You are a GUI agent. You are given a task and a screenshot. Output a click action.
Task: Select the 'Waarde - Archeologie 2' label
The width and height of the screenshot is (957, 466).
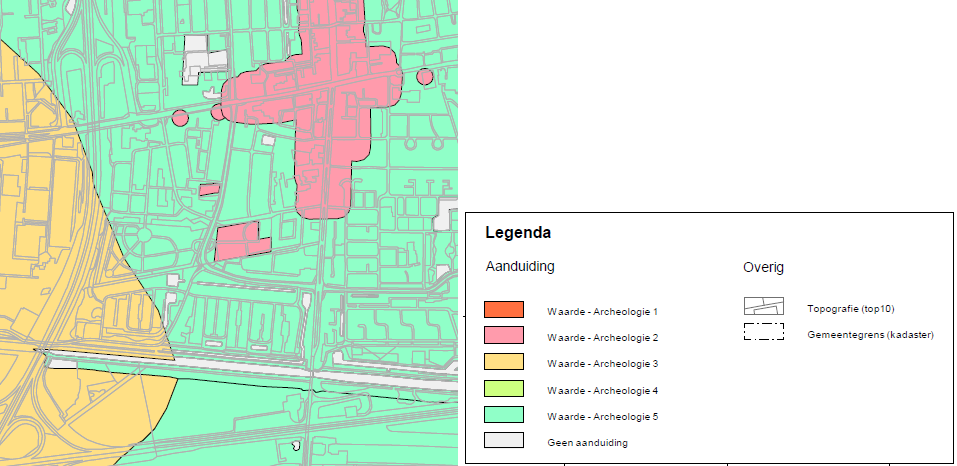point(602,337)
